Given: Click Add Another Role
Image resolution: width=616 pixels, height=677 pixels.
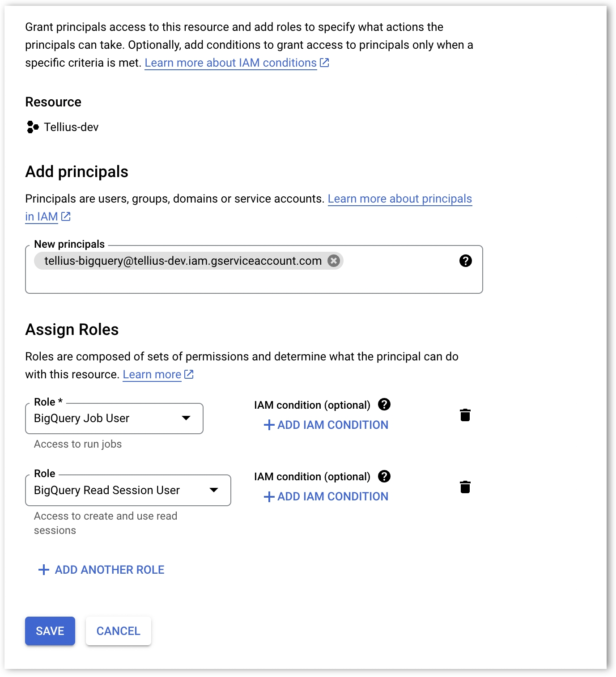Looking at the screenshot, I should [x=102, y=570].
